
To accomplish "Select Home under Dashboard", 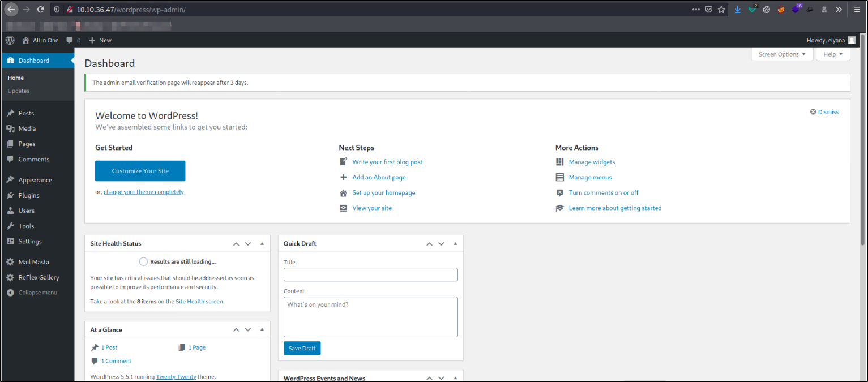I will click(x=16, y=78).
